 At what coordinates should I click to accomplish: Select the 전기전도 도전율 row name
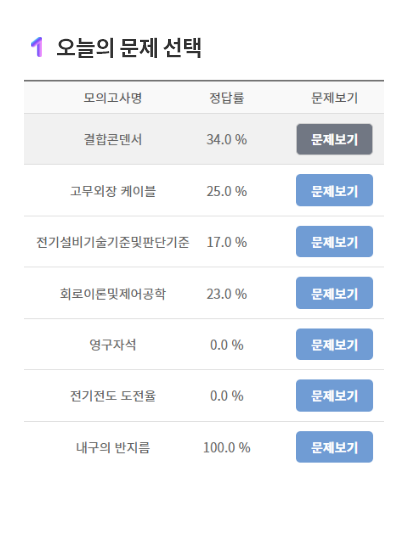(x=113, y=396)
